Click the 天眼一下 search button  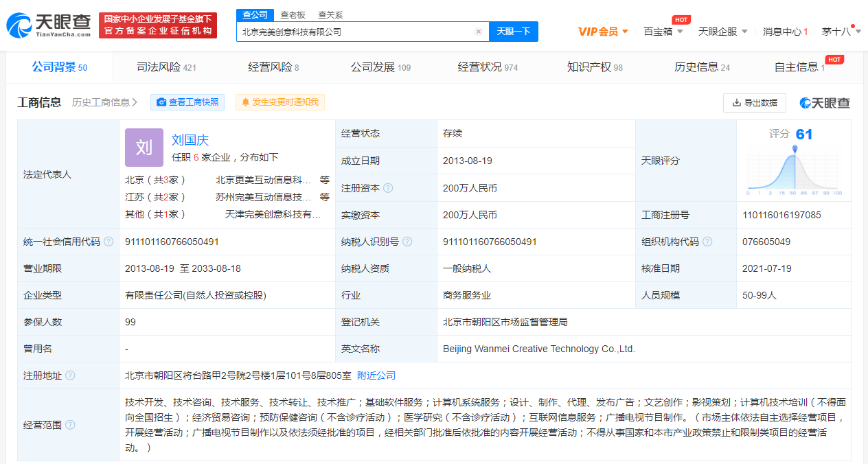[514, 32]
